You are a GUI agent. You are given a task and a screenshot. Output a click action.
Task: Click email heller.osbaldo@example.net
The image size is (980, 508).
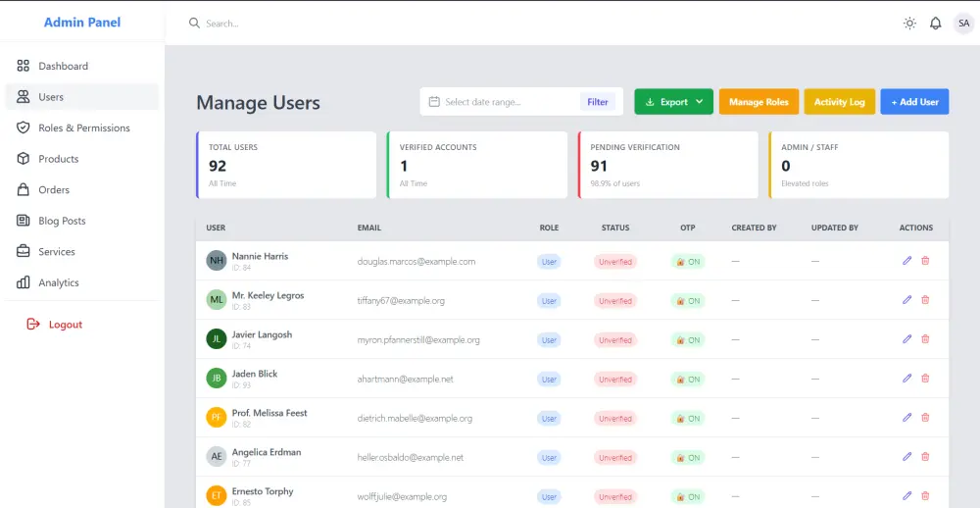click(410, 458)
